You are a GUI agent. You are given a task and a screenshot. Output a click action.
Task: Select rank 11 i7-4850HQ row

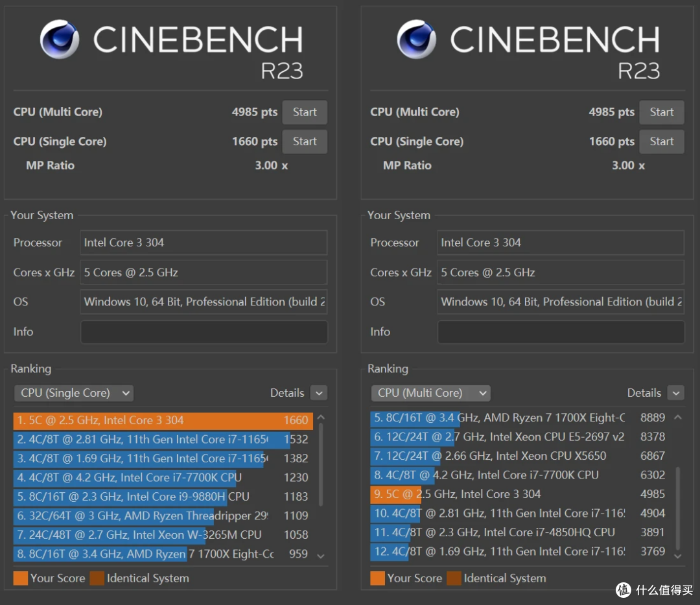tap(520, 532)
